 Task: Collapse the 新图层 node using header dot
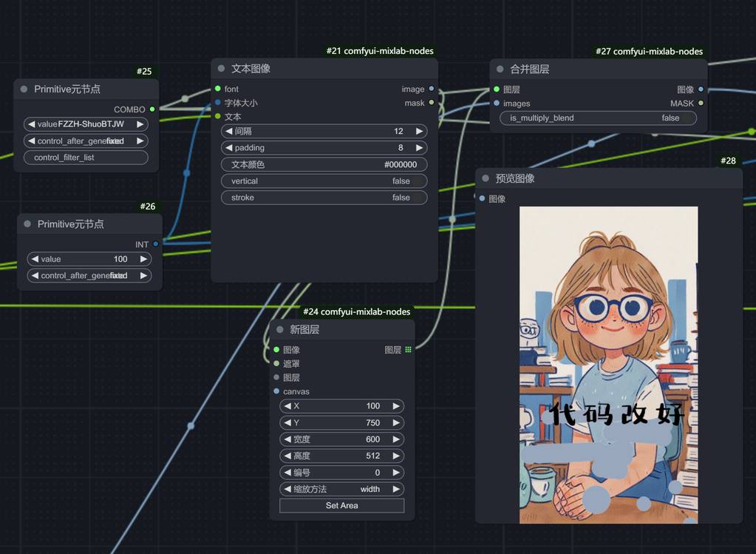280,330
